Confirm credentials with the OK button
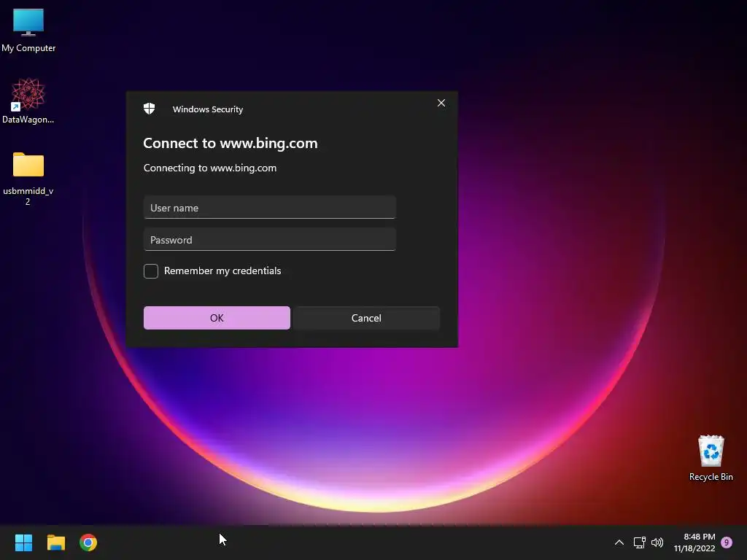The width and height of the screenshot is (747, 560). 217,318
